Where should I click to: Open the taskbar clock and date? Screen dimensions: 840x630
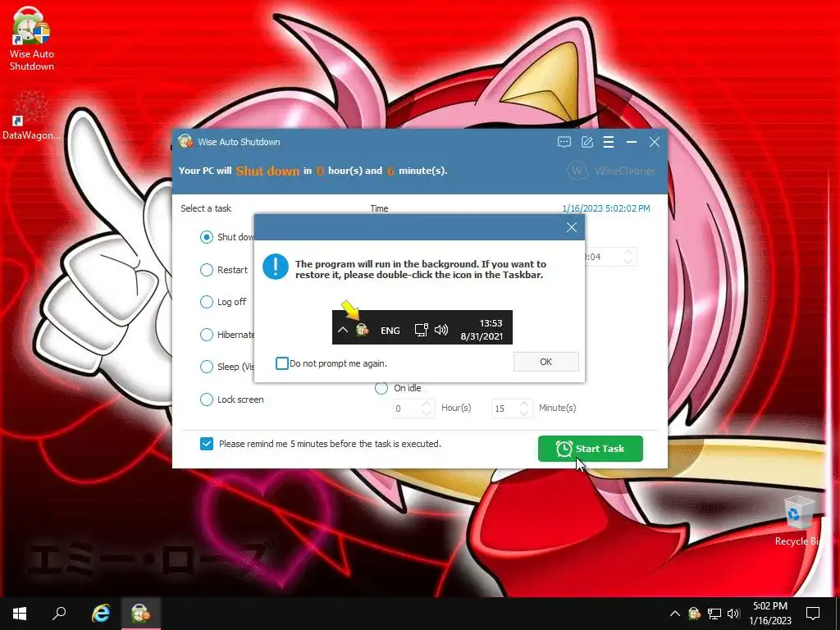tap(769, 614)
